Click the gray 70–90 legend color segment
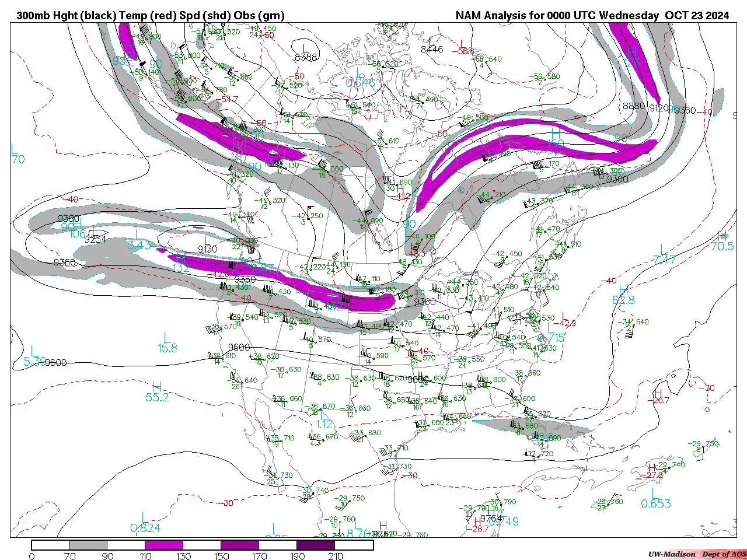This screenshot has width=747, height=560. pyautogui.click(x=88, y=545)
